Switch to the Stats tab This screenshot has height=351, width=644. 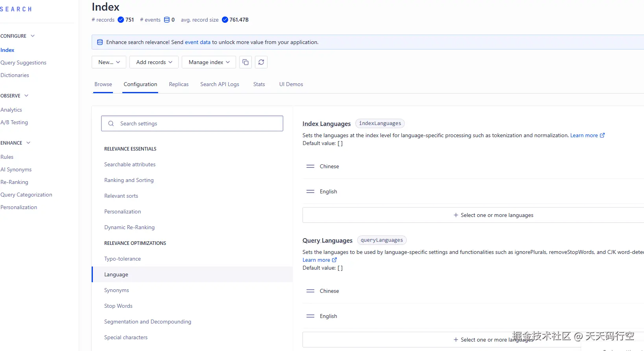coord(259,84)
